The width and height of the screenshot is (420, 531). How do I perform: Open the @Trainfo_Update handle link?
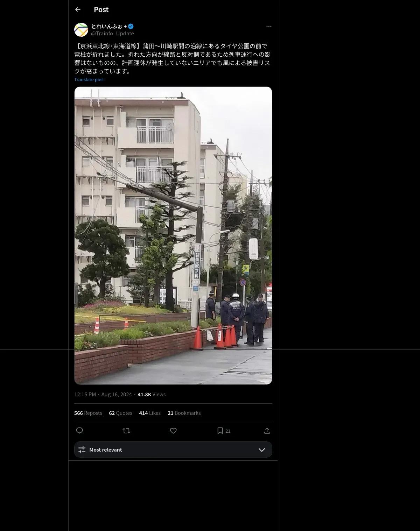[x=112, y=33]
